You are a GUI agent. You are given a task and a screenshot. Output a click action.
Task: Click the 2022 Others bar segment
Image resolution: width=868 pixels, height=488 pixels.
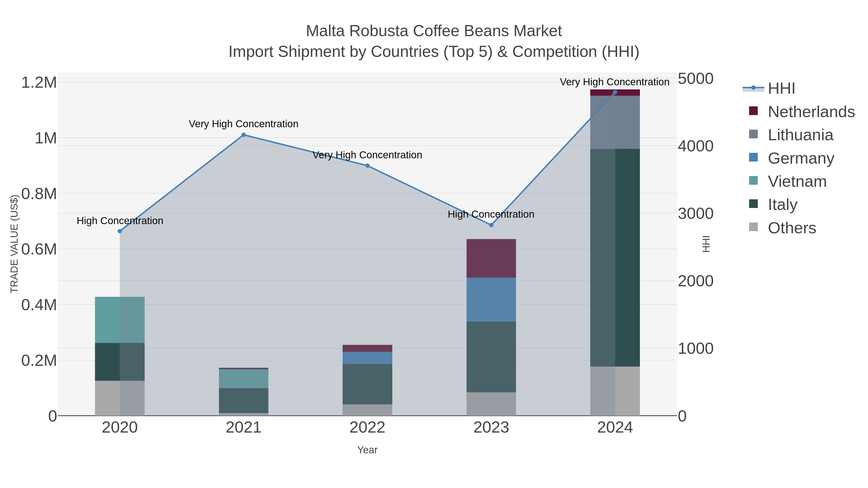[x=367, y=410]
